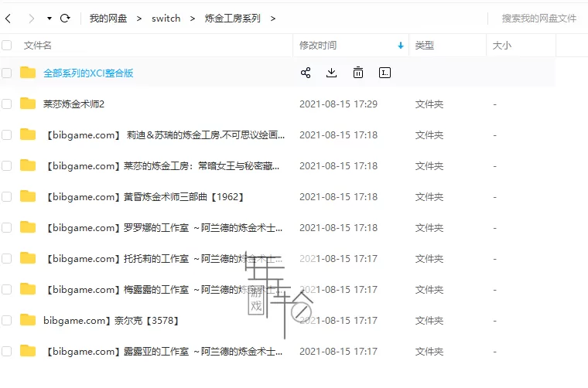Share the 全部系列的XCI整合版 folder
This screenshot has height=388, width=588.
point(306,73)
